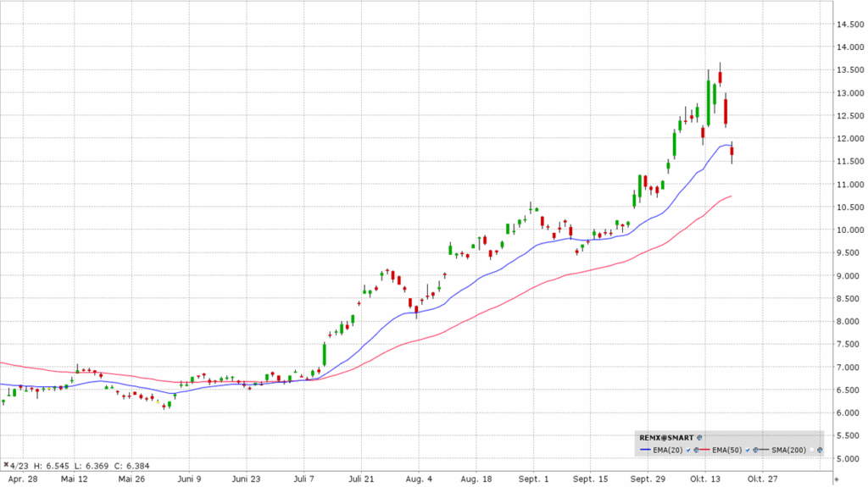Close the OHLC data readout with the x
The width and height of the screenshot is (868, 487).
(6, 465)
